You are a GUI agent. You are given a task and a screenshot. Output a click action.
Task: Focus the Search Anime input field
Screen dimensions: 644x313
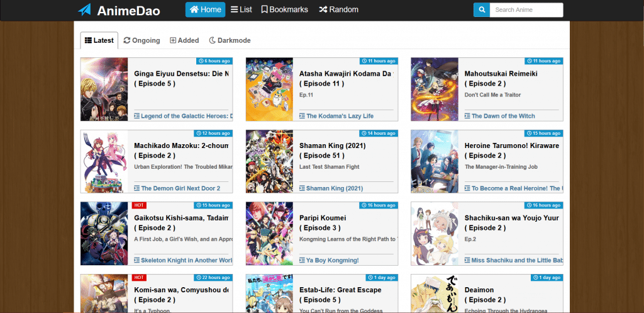pyautogui.click(x=526, y=10)
